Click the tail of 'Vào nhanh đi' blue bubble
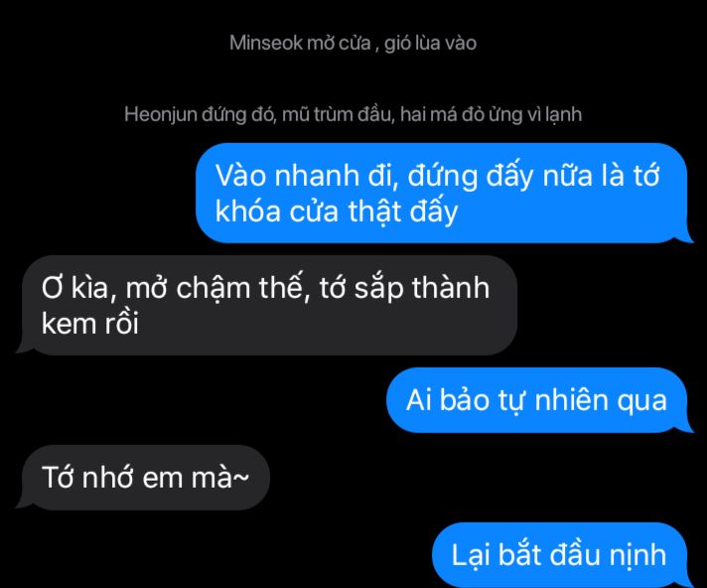 point(685,237)
